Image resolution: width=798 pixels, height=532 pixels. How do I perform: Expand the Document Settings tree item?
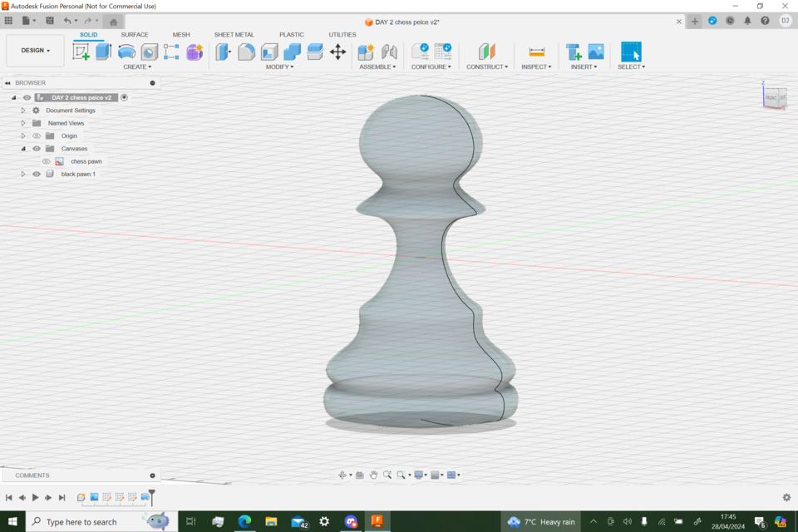pyautogui.click(x=22, y=110)
